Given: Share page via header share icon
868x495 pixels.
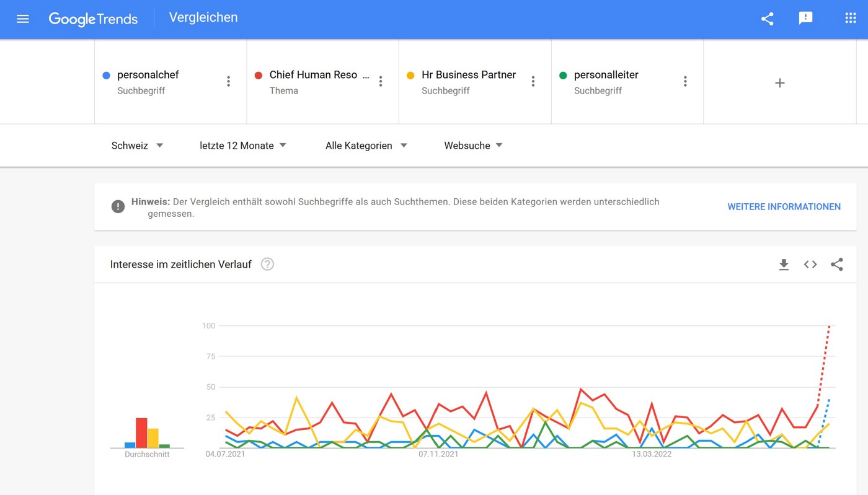Looking at the screenshot, I should coord(768,19).
